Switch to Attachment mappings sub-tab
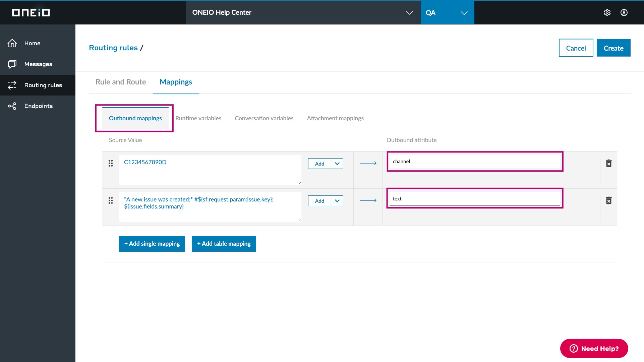 335,118
